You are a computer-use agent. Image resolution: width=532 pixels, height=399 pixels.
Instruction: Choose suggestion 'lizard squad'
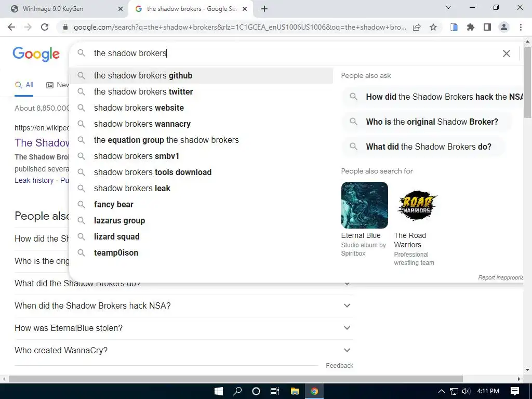[201, 237]
